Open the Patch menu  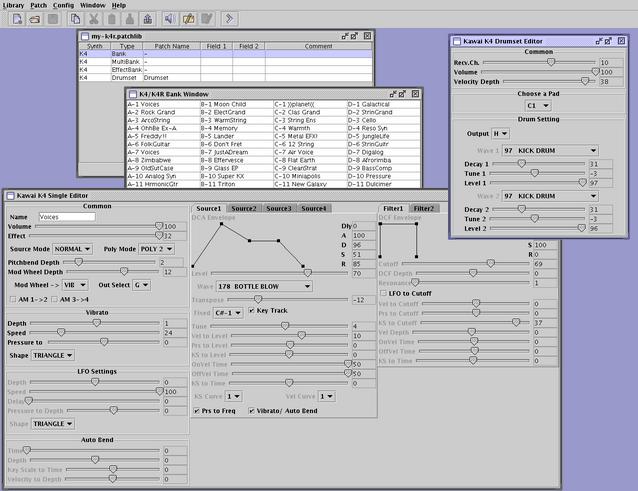tap(36, 5)
